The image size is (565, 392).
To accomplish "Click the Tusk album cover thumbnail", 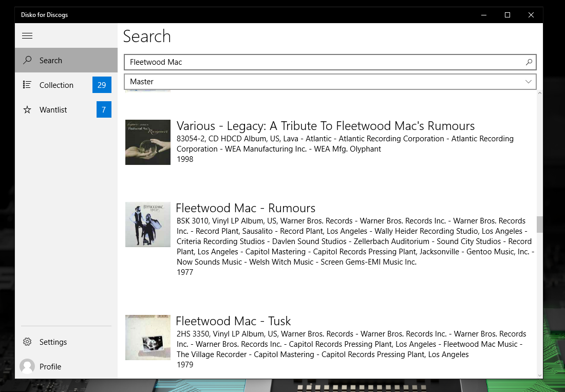I will (x=148, y=338).
